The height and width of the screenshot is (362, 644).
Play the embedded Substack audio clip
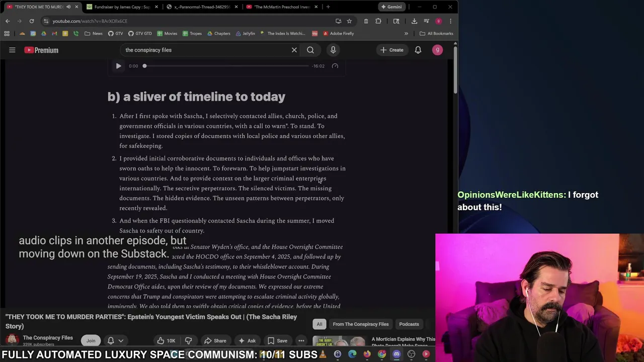(x=118, y=66)
